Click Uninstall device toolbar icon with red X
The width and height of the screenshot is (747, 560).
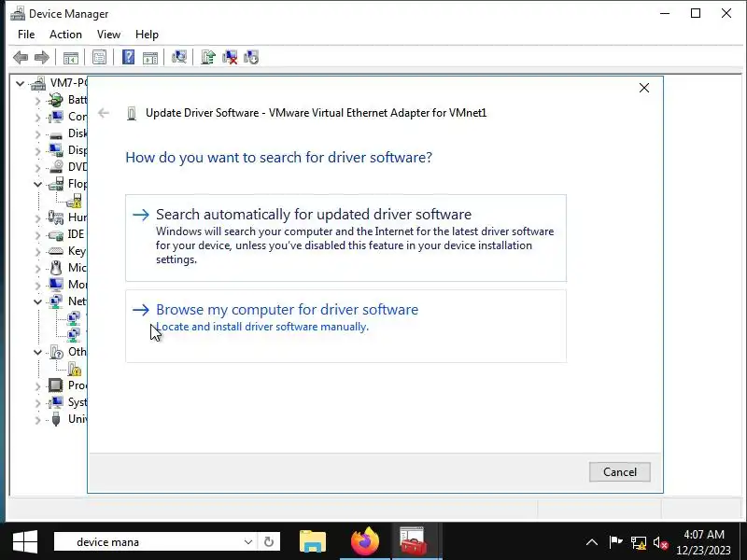tap(230, 58)
